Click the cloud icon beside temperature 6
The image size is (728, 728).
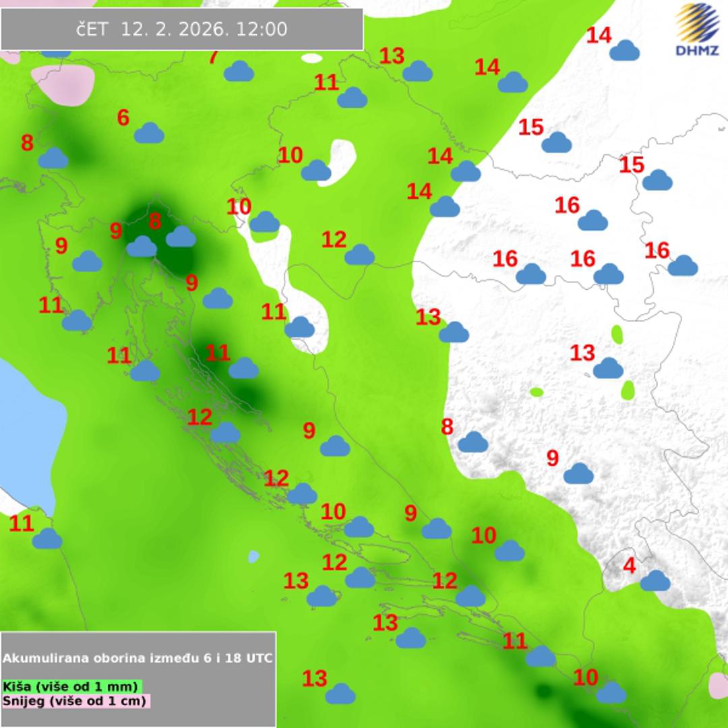pyautogui.click(x=149, y=133)
